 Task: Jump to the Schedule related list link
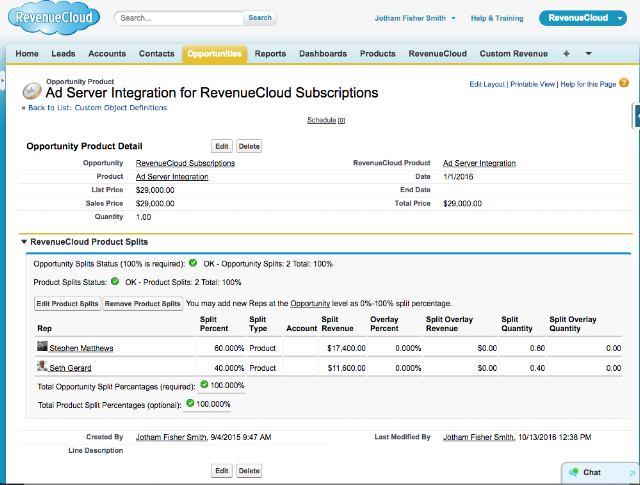326,120
